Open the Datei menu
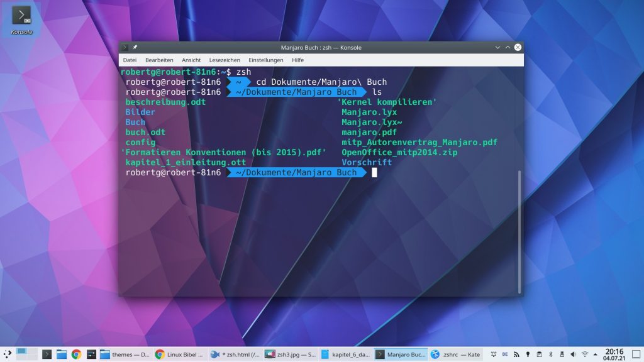This screenshot has width=644, height=362. (x=130, y=60)
